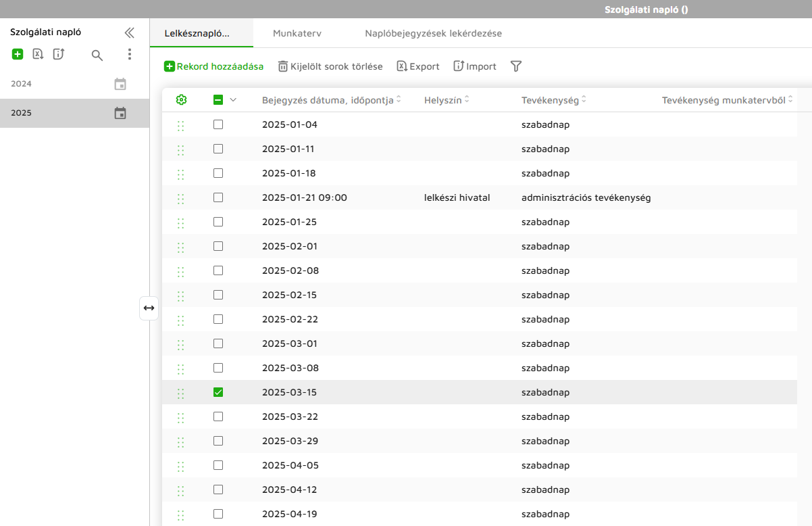Switch to the Munkaterv tab
Screen dimensions: 812x526
pos(297,33)
